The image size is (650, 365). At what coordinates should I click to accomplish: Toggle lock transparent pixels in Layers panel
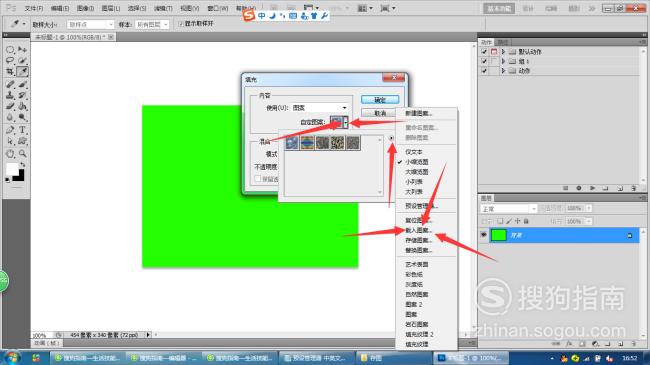coord(500,221)
